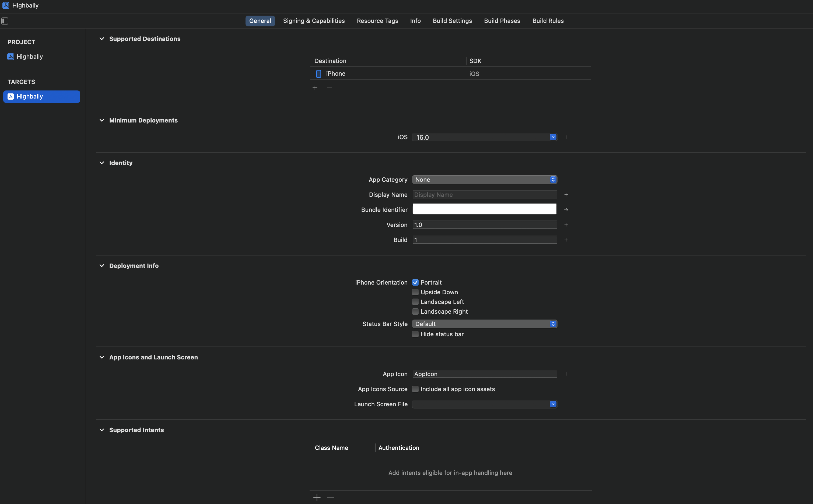Click the Highbally app icon in title bar
The height and width of the screenshot is (504, 813).
click(x=6, y=5)
